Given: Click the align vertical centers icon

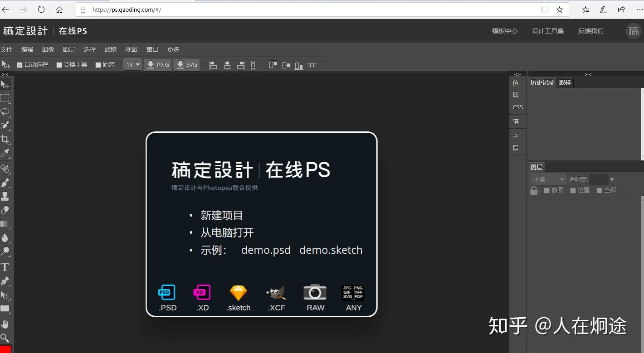Looking at the screenshot, I should tap(286, 65).
